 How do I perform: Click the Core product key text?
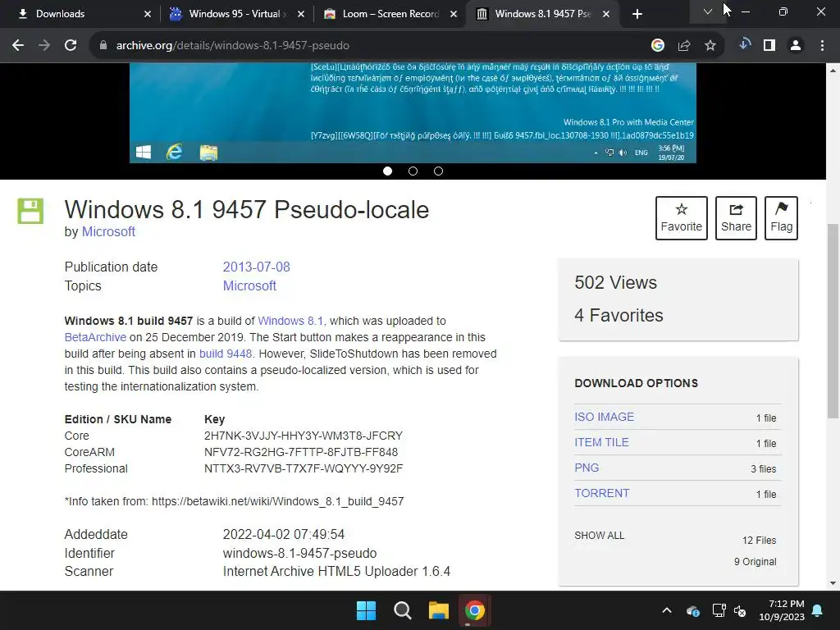[304, 436]
